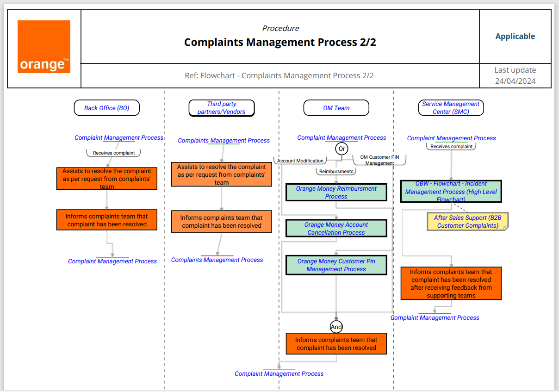Click the 'Informs complaints team' box below 'And'
Viewport: 559px width, 392px height.
[336, 344]
